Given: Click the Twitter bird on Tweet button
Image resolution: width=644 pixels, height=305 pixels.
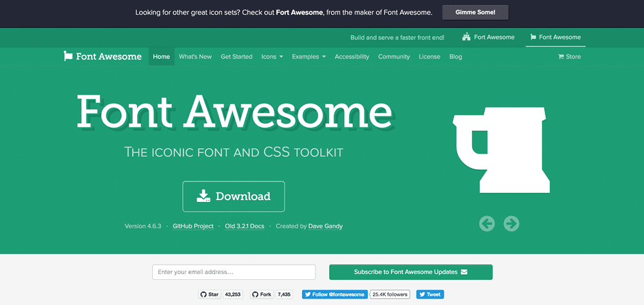Looking at the screenshot, I should coord(422,294).
